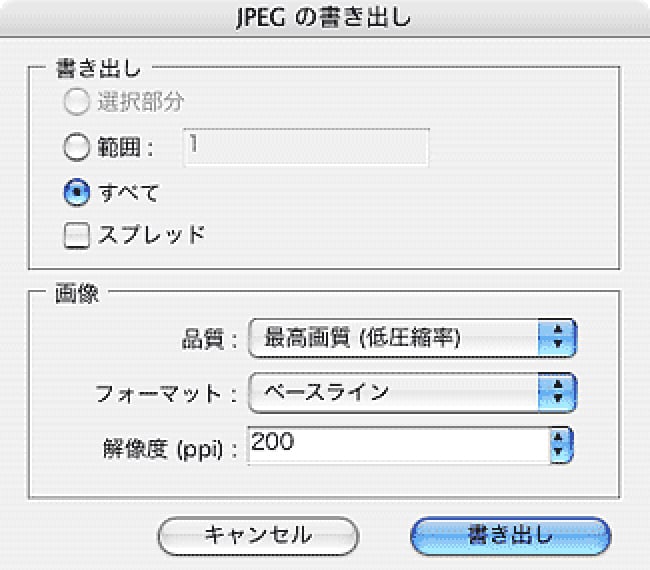This screenshot has height=570, width=650.
Task: Click the blue 書き出し export button
Action: (510, 534)
